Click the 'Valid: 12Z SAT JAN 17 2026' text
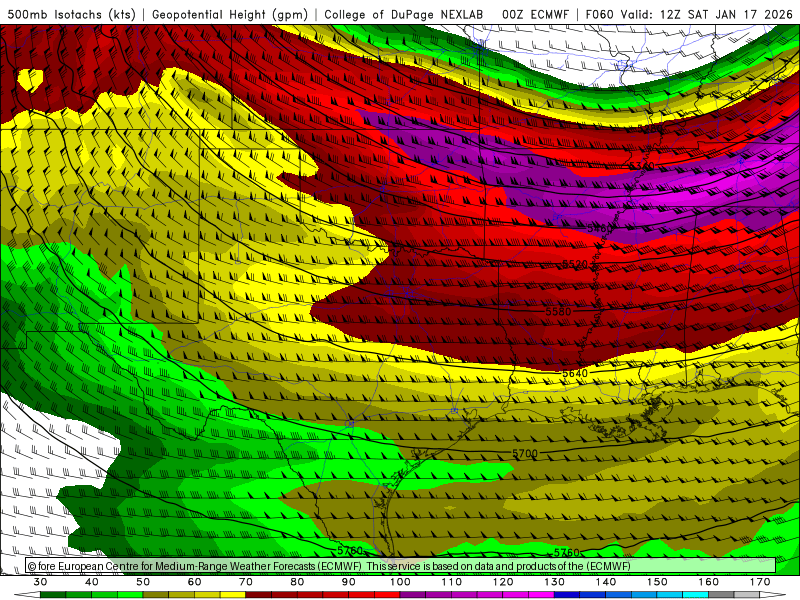 (707, 14)
